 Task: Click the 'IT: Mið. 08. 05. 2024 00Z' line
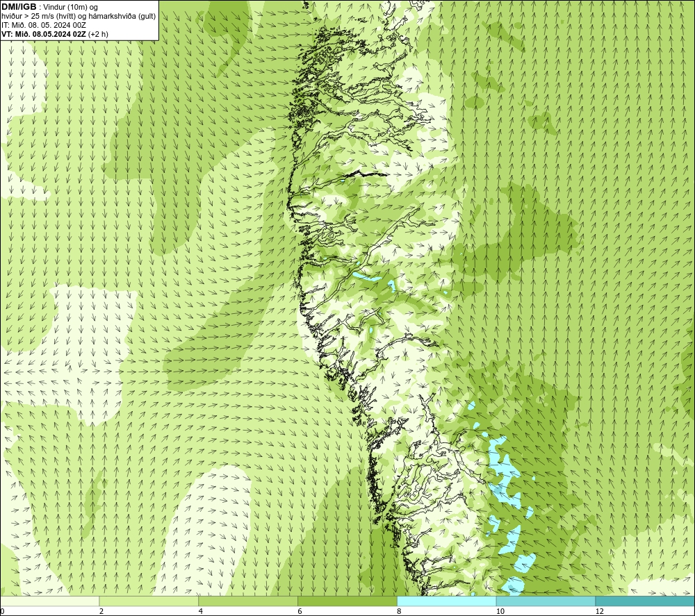tap(44, 25)
